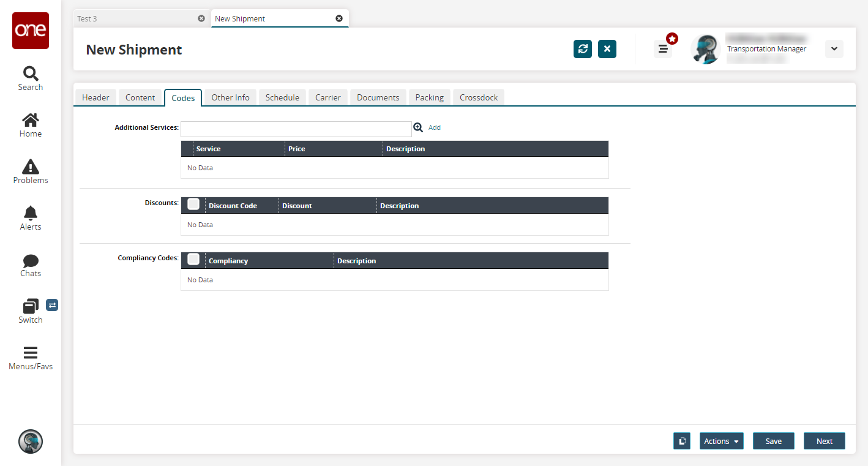Viewport: 868px width, 466px height.
Task: Click No Data in the Discounts table
Action: click(200, 225)
